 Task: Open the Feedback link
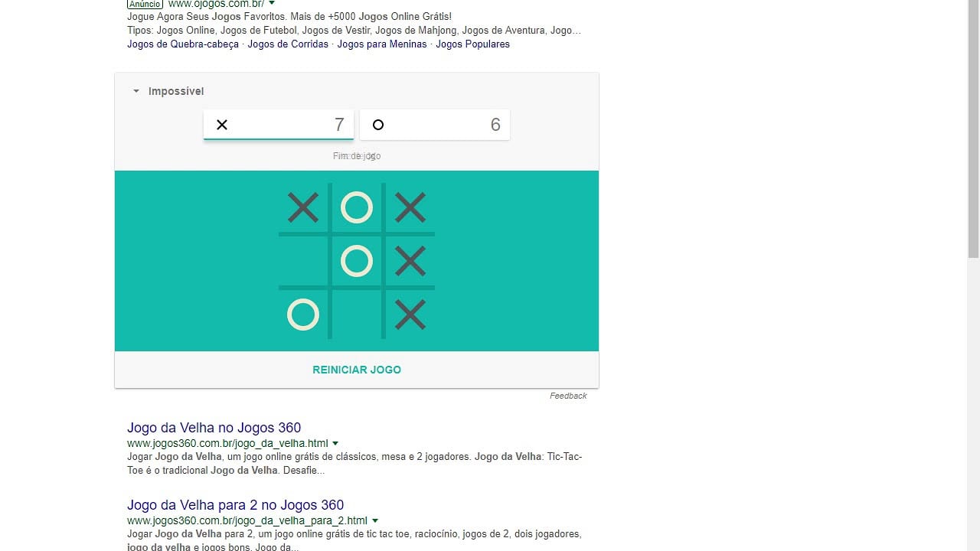pos(568,396)
